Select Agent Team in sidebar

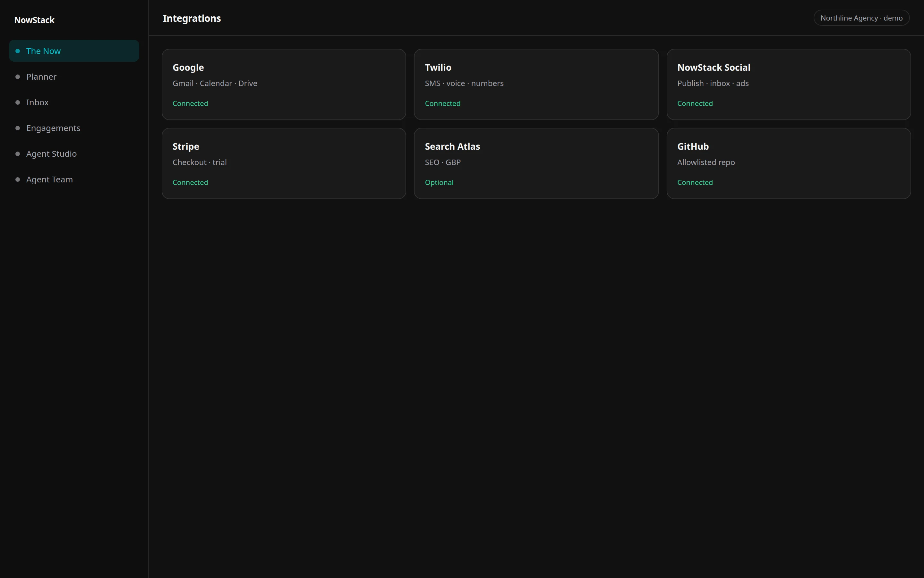coord(74,179)
